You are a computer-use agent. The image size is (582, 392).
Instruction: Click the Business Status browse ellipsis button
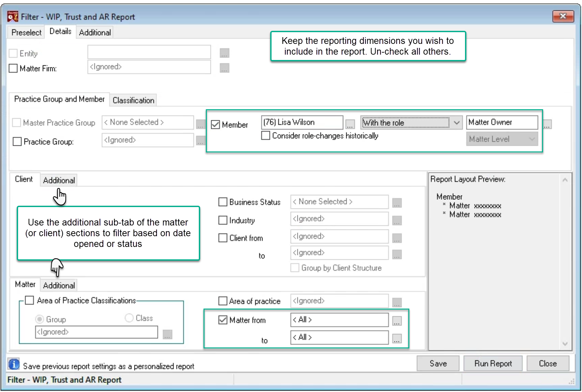coord(397,203)
